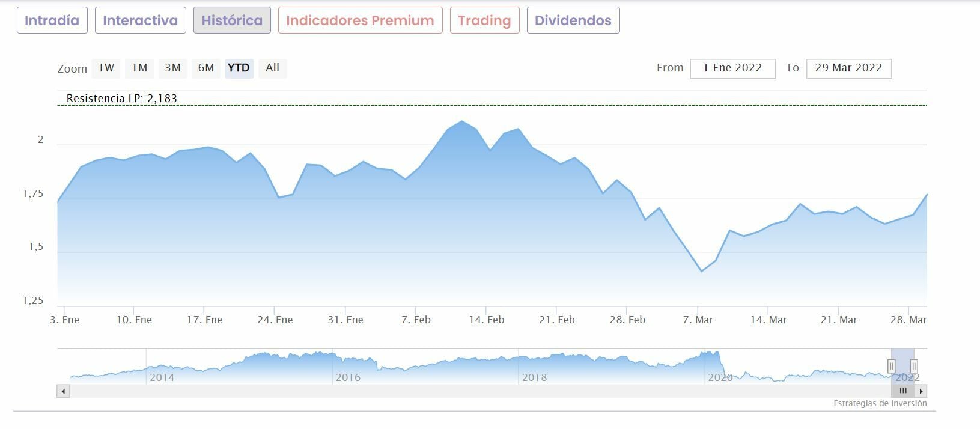
Task: Go to the Trading tab
Action: point(484,20)
